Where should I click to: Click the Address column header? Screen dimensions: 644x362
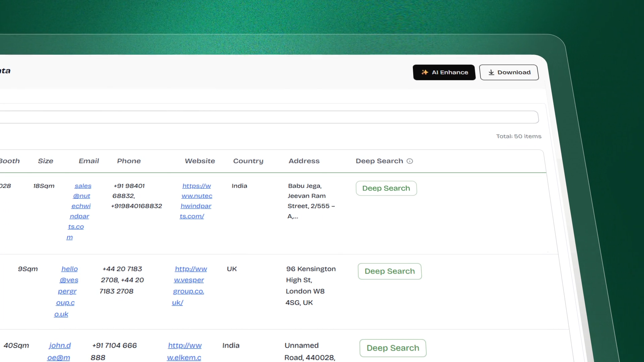pyautogui.click(x=304, y=161)
